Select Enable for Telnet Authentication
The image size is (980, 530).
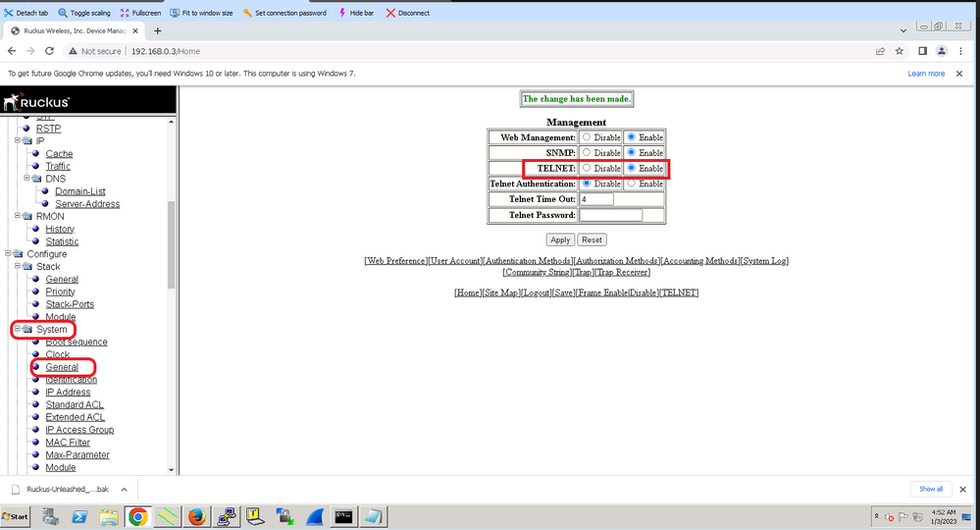pos(633,184)
